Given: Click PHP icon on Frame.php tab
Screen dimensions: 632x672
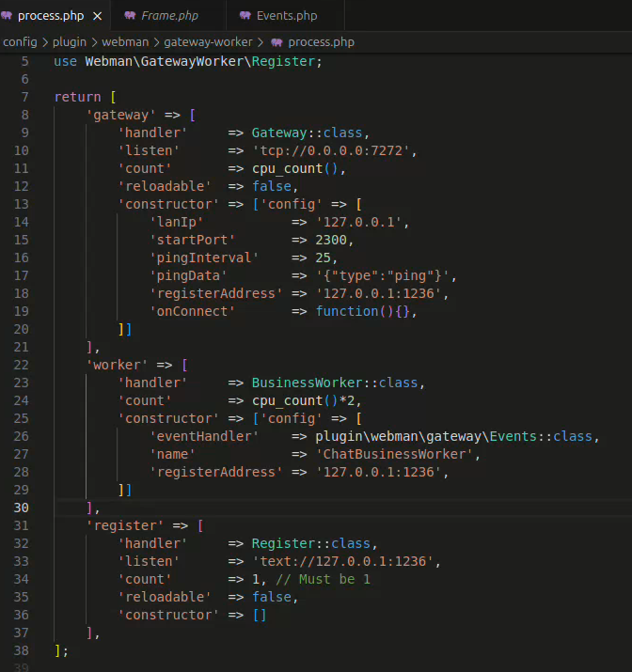Looking at the screenshot, I should click(130, 16).
